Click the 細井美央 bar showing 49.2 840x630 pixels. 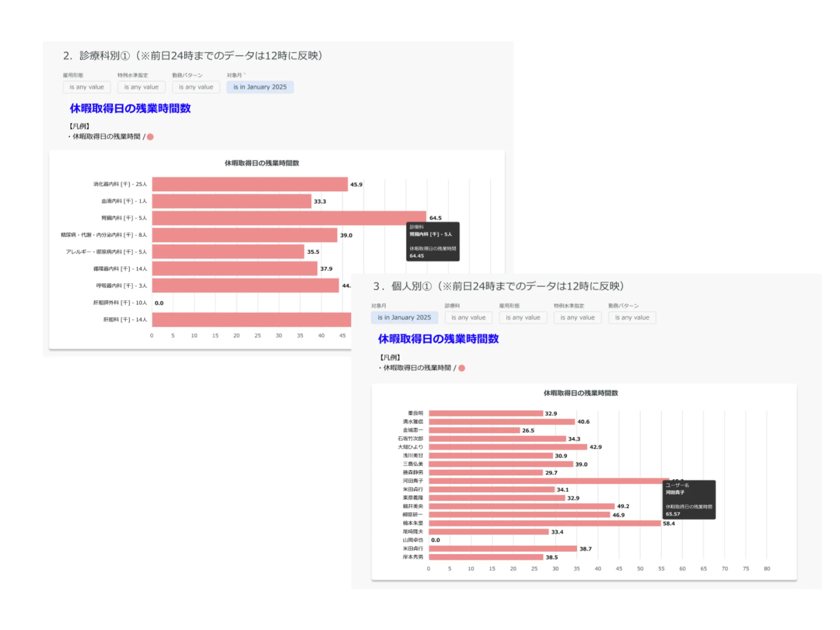[x=521, y=506]
